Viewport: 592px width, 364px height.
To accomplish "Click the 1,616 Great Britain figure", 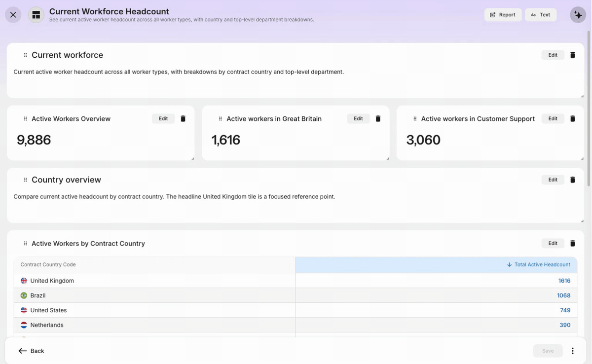I will [226, 140].
